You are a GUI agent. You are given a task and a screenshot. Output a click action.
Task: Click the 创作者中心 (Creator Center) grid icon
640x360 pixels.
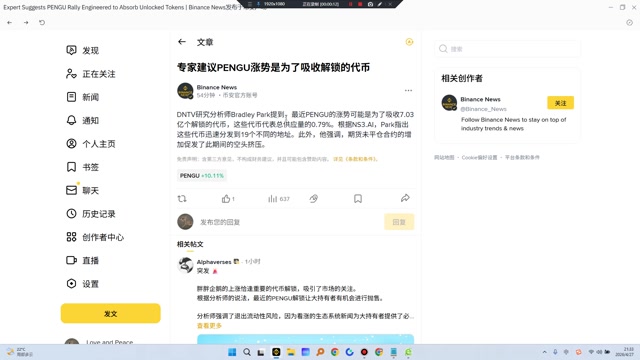71,237
